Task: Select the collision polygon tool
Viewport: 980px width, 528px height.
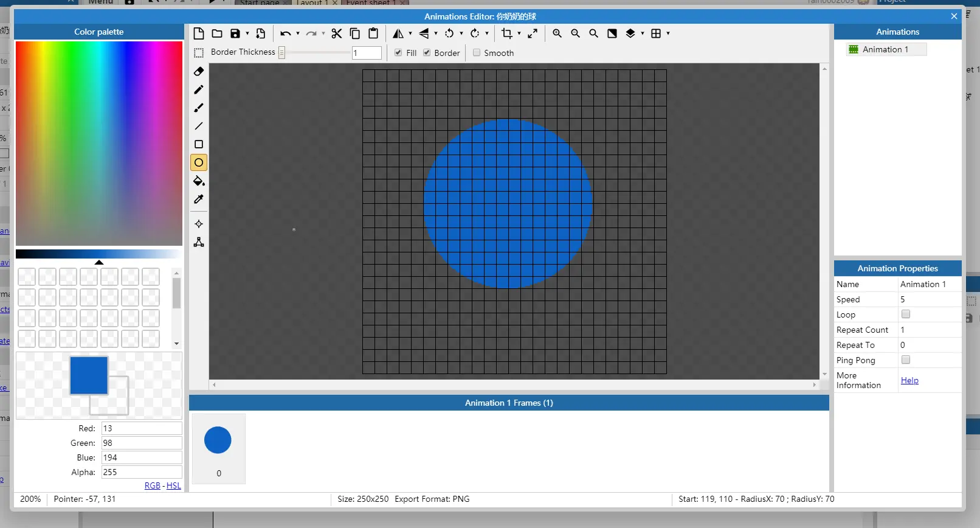Action: coord(199,242)
